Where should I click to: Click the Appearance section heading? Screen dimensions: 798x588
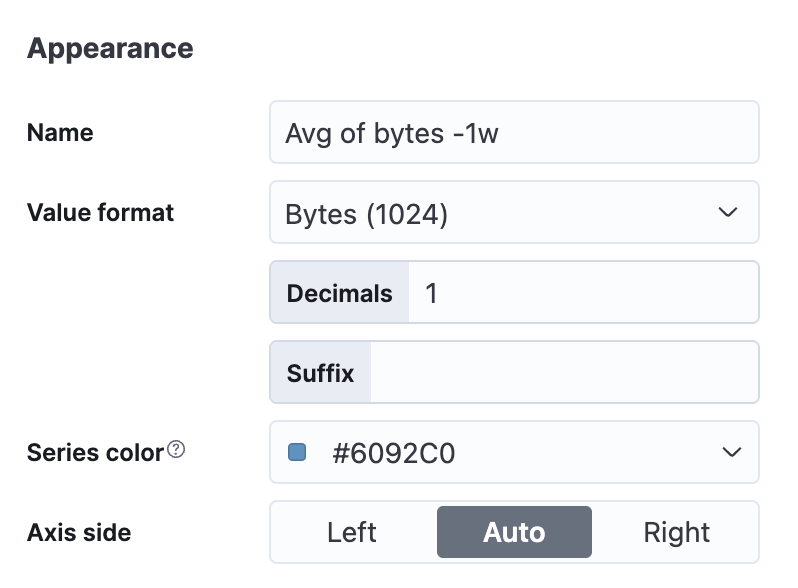(110, 49)
